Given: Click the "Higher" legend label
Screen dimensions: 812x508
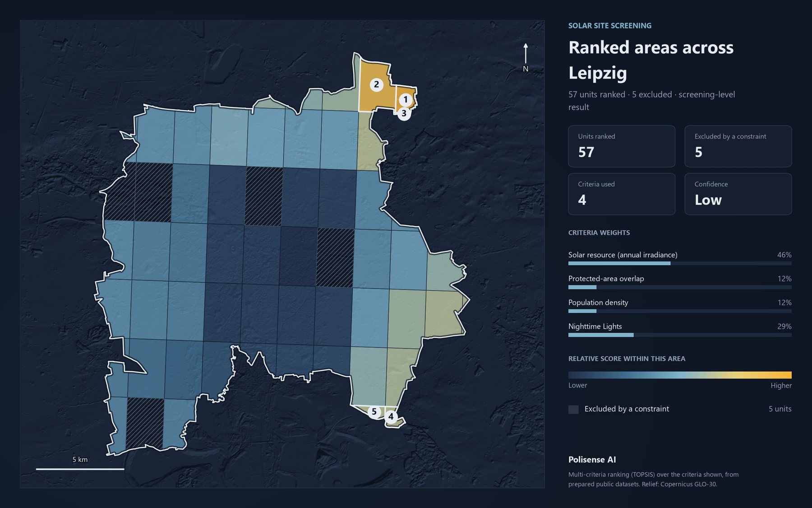Looking at the screenshot, I should (781, 385).
